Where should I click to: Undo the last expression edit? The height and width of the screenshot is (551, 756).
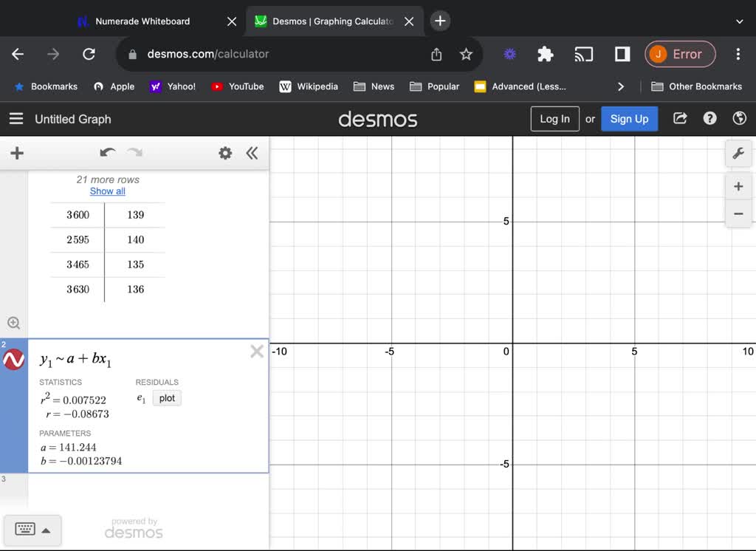[108, 153]
